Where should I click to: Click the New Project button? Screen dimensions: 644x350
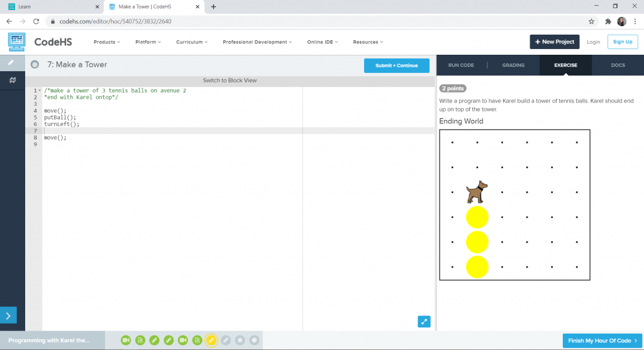pos(555,42)
